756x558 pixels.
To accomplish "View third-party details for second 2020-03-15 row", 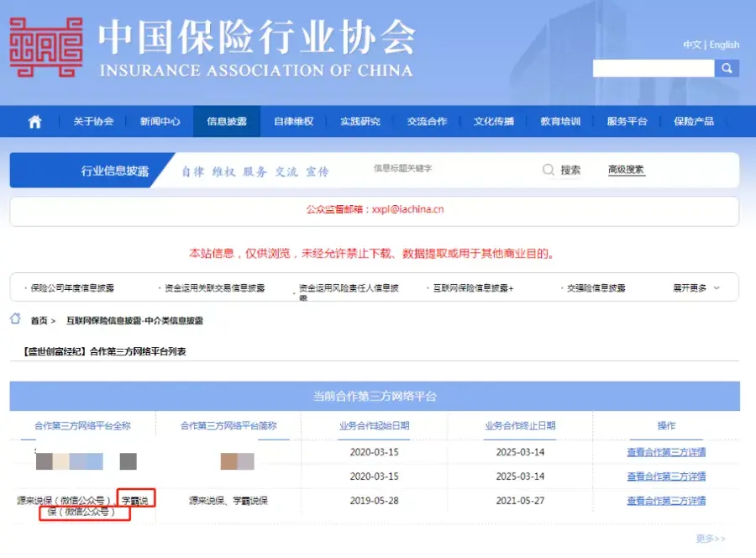I will click(x=666, y=476).
